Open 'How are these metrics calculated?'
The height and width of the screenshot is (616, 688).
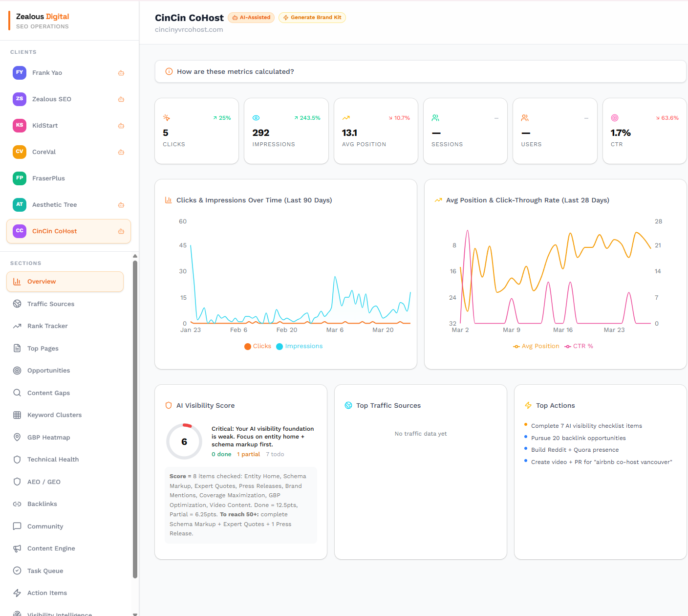click(236, 71)
